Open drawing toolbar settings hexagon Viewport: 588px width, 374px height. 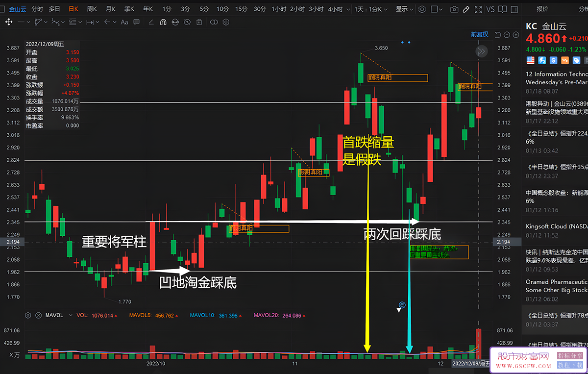click(x=226, y=22)
